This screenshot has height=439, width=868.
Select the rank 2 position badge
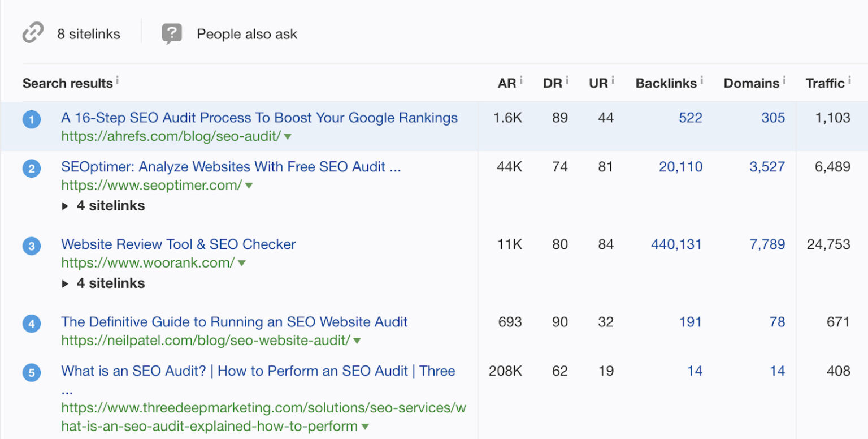pos(32,167)
